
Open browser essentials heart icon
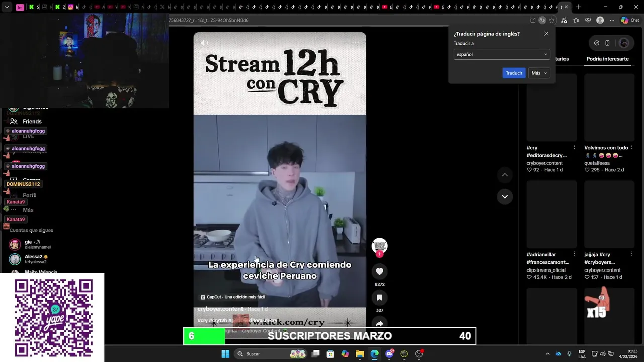(588, 20)
